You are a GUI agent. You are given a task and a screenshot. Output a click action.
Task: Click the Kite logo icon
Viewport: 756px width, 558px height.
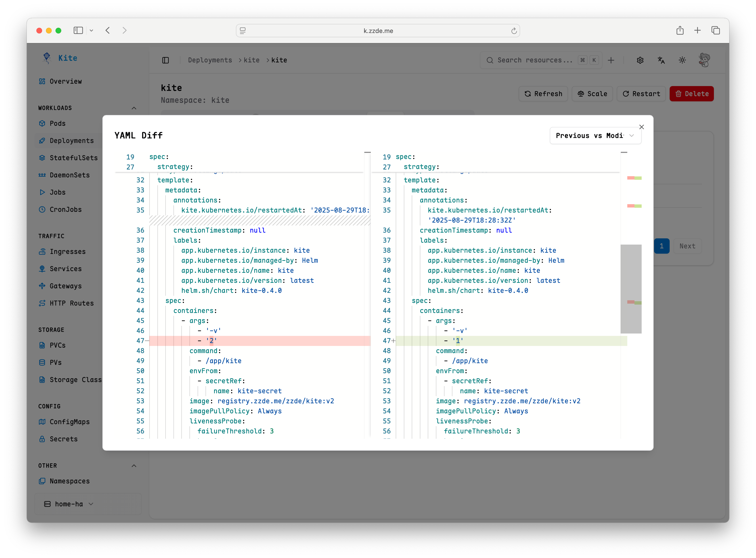(x=47, y=58)
